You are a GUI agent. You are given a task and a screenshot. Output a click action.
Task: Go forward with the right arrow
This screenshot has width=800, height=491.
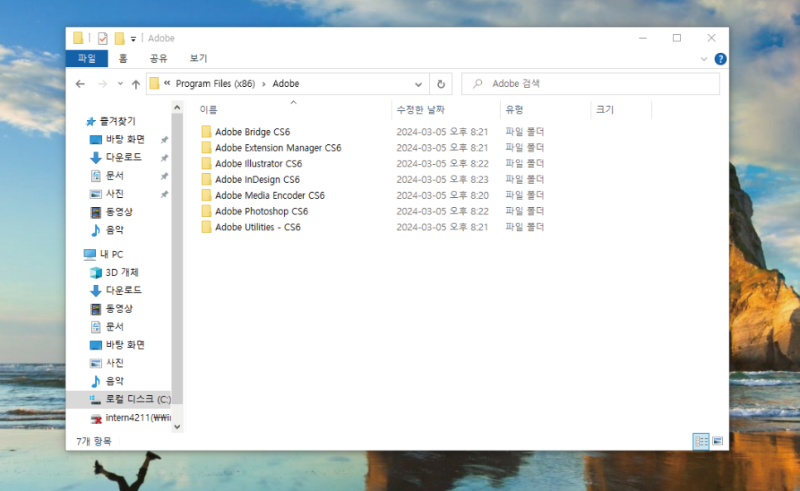tap(103, 84)
